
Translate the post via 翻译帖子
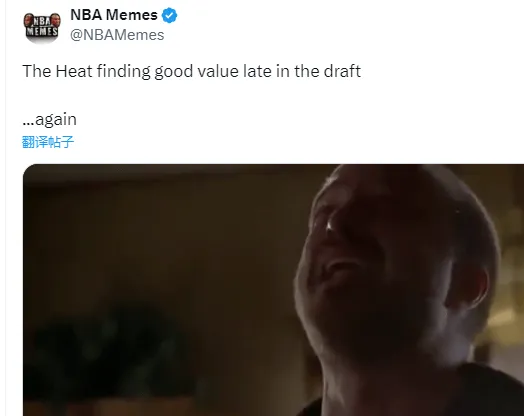[x=48, y=142]
